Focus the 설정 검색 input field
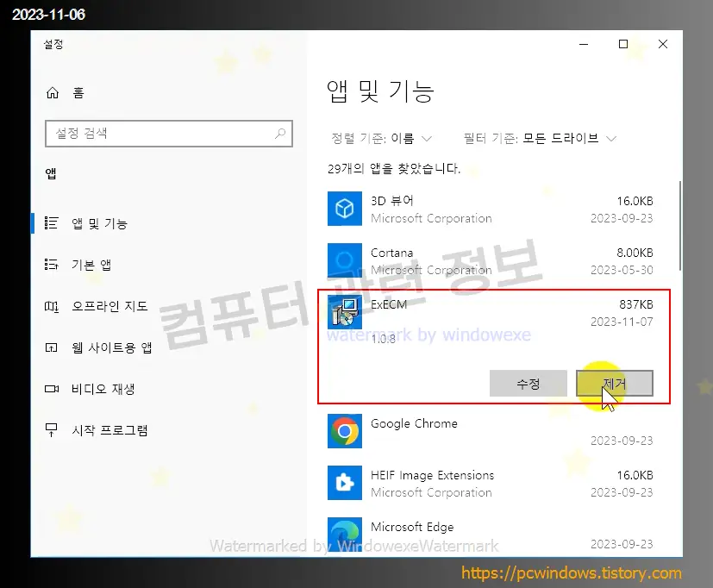Viewport: 713px width, 588px height. click(169, 134)
